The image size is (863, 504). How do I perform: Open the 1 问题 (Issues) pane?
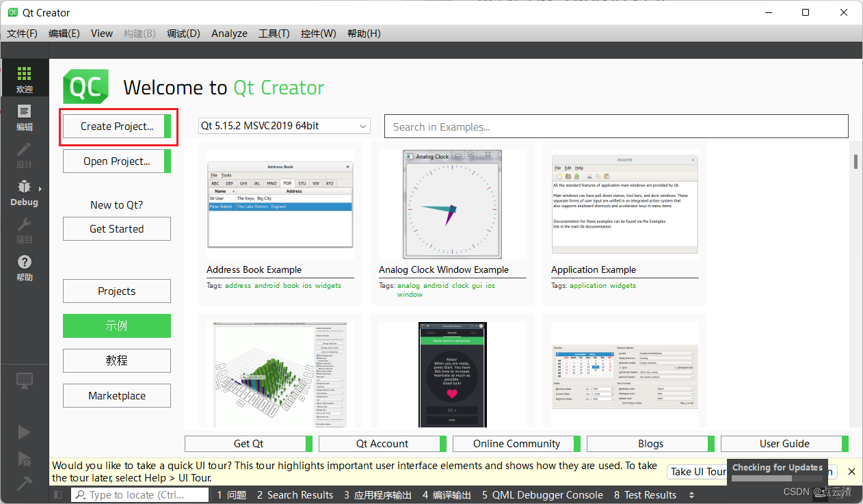click(x=232, y=495)
